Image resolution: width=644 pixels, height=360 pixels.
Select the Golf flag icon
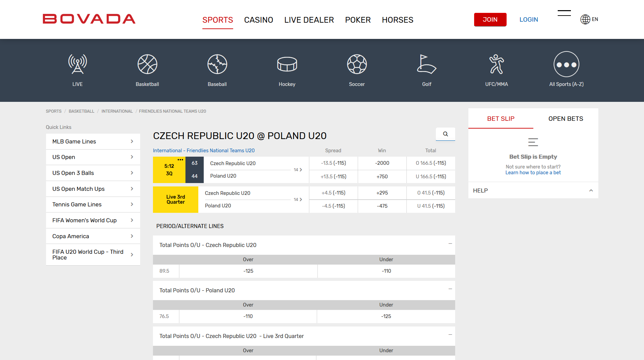coord(427,64)
